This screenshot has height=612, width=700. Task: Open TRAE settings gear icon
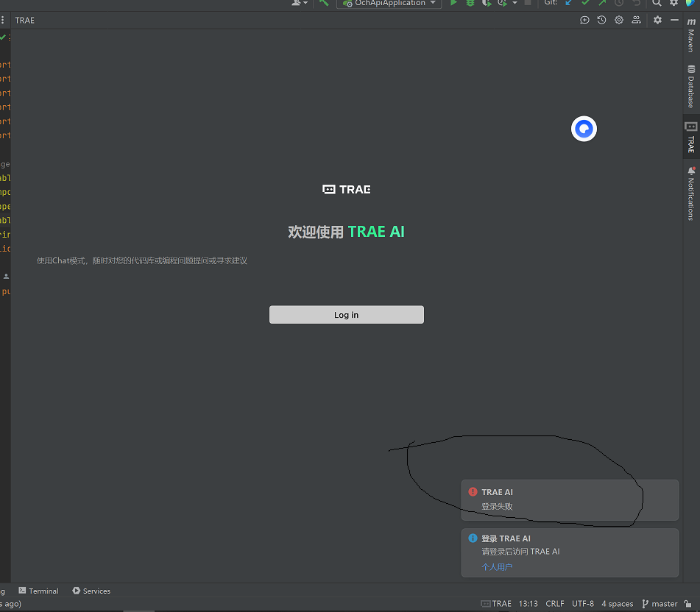tap(619, 20)
